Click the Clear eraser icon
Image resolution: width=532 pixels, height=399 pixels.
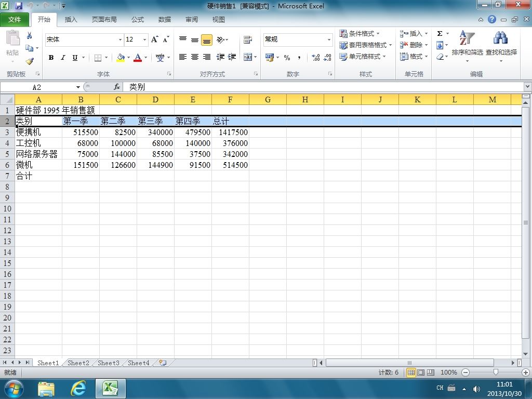(x=440, y=56)
